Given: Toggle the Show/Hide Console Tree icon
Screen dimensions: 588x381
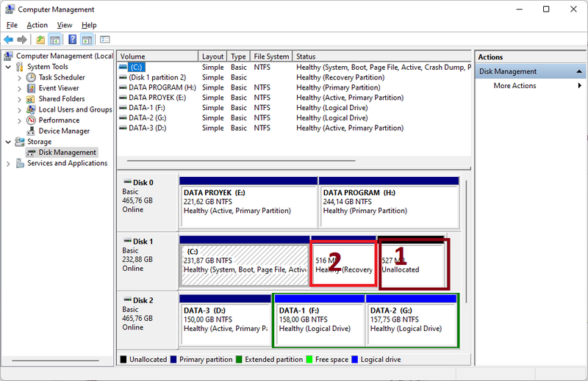Looking at the screenshot, I should click(54, 40).
